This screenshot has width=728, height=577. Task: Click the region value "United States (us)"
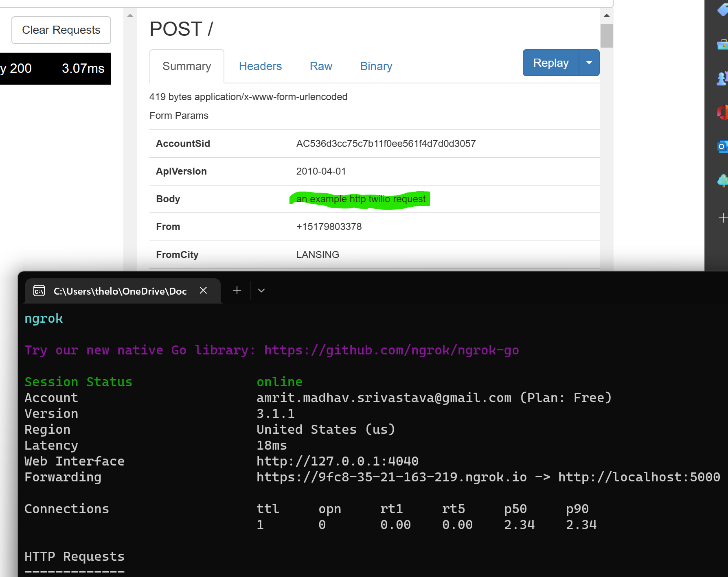click(x=326, y=429)
